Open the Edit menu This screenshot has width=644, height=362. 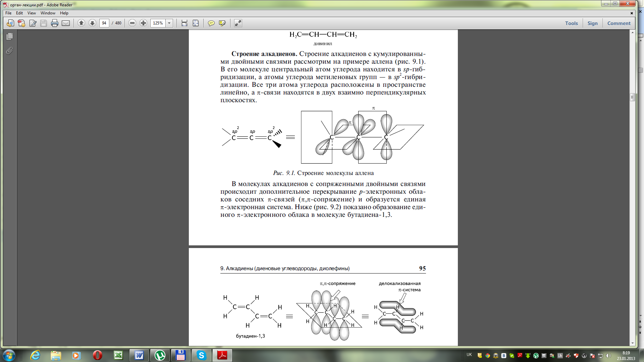pos(19,13)
